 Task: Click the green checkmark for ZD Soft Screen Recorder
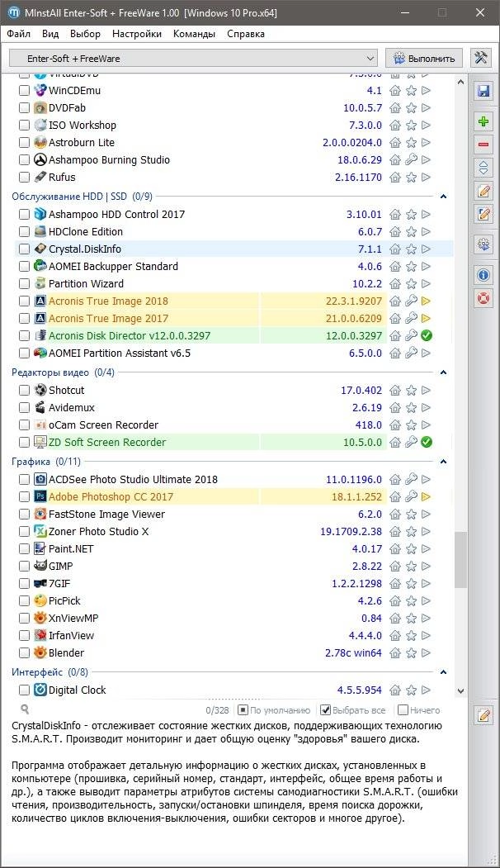click(426, 443)
